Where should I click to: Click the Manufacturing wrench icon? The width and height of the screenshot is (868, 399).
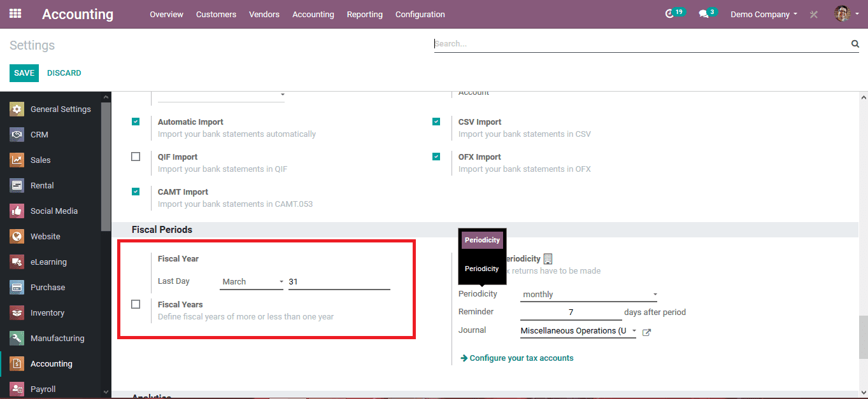tap(17, 338)
